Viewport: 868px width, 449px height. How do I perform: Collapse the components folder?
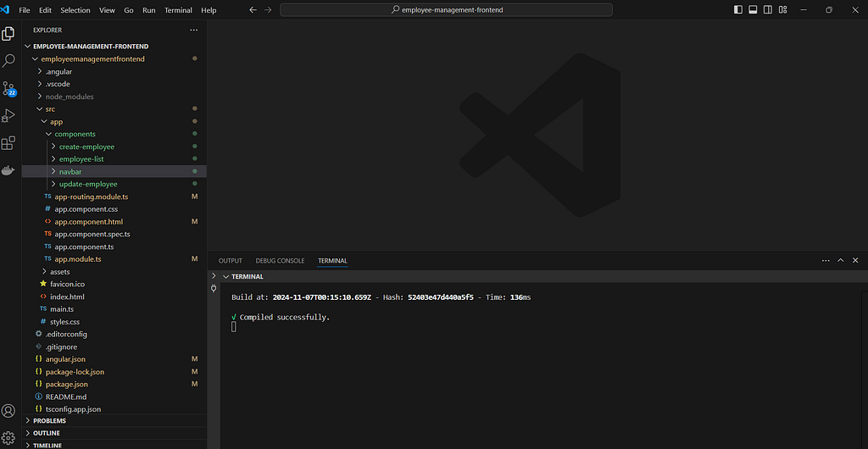coord(114,134)
